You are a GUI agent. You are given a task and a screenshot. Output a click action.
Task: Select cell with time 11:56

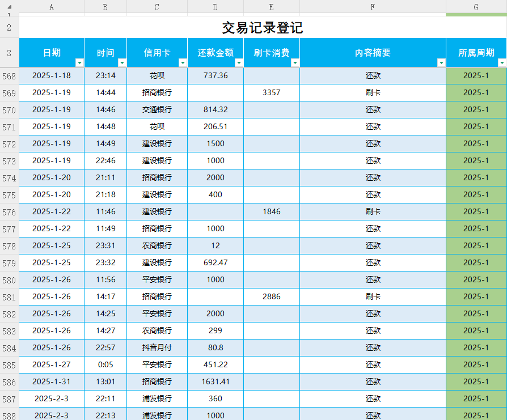[105, 280]
